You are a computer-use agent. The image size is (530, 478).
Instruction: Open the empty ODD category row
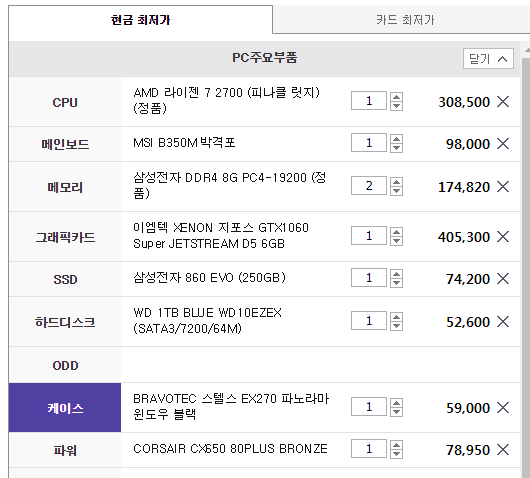tap(264, 365)
